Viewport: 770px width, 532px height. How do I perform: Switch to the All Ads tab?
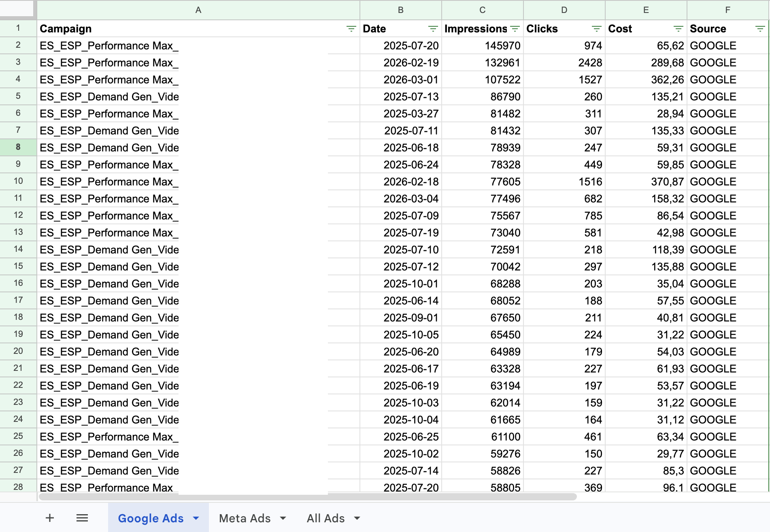coord(325,518)
